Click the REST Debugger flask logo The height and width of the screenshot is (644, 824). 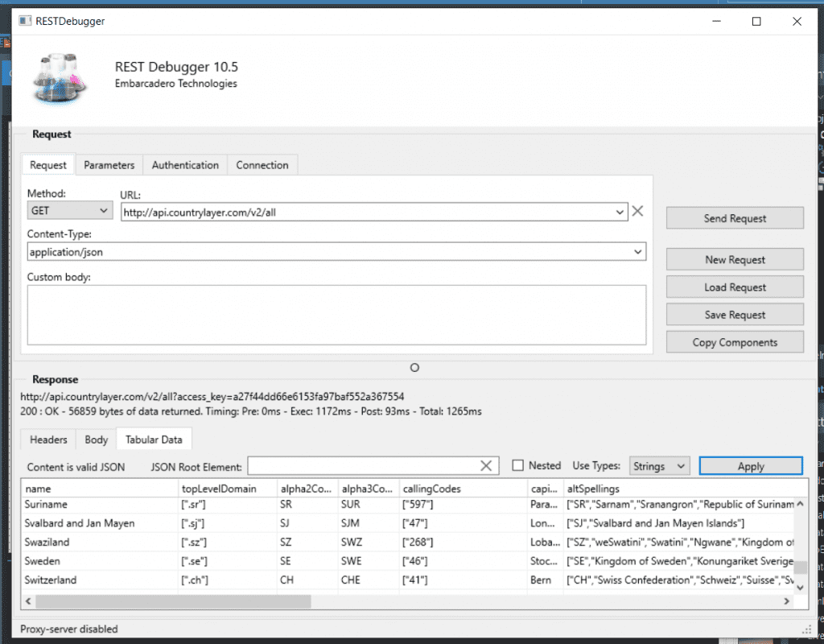click(x=60, y=79)
